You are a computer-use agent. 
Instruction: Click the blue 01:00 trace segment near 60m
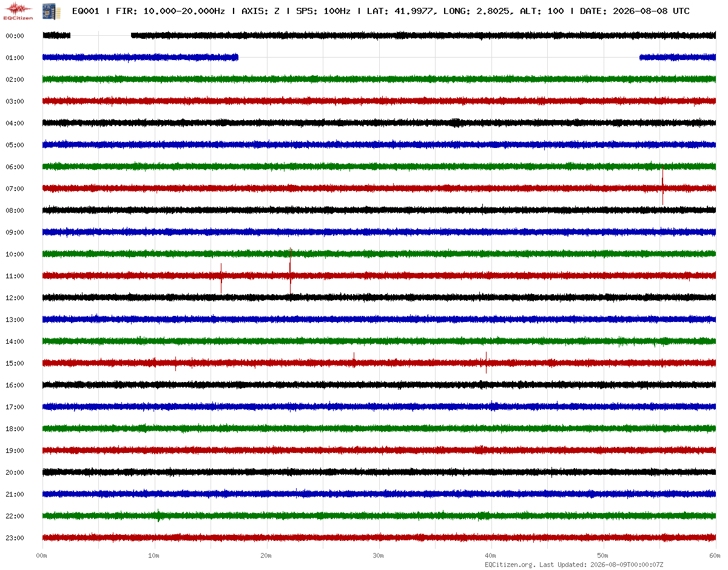(678, 58)
